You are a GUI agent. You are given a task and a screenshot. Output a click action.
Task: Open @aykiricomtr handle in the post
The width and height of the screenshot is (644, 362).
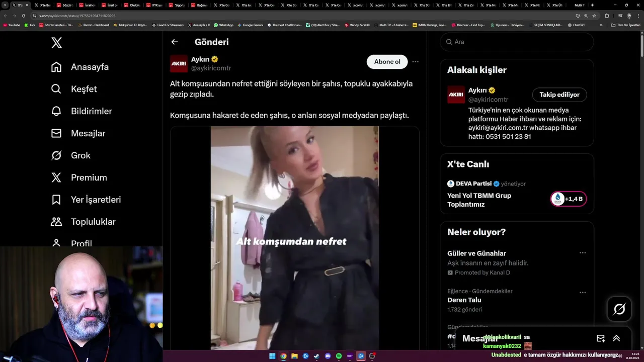tap(211, 68)
